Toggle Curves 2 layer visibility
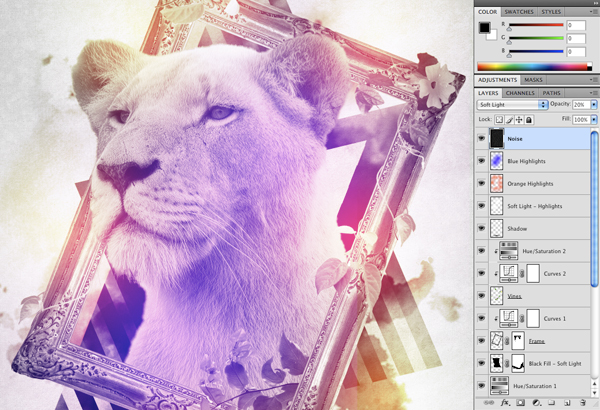Image resolution: width=600 pixels, height=410 pixels. coord(481,273)
